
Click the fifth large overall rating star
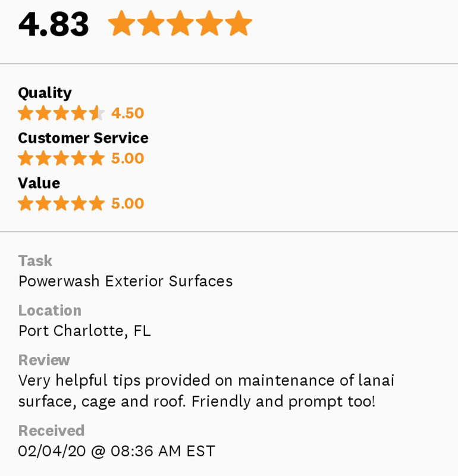(239, 24)
